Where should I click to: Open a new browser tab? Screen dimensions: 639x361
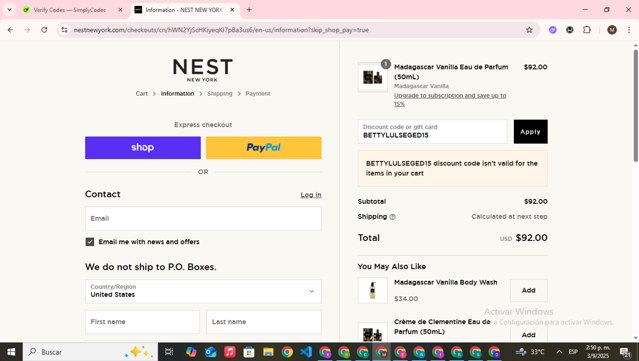(x=249, y=10)
